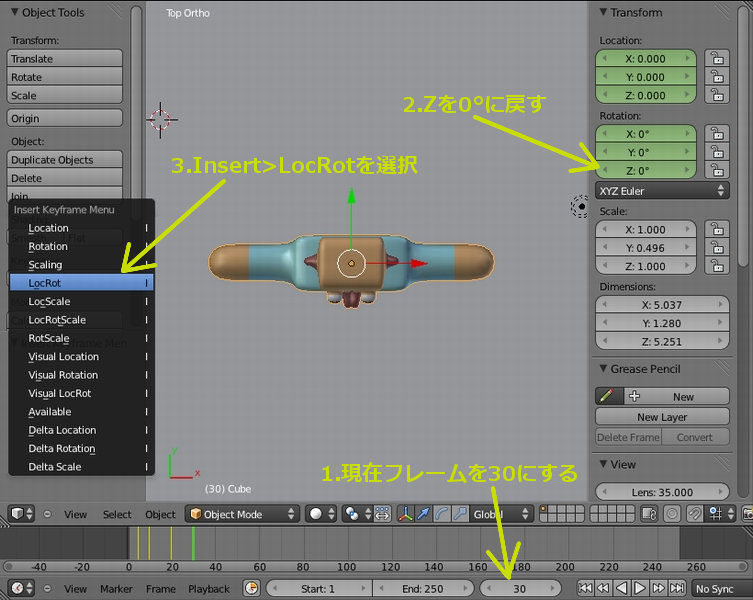Image resolution: width=753 pixels, height=600 pixels.
Task: Toggle lock on Rotation Y
Action: click(x=717, y=152)
